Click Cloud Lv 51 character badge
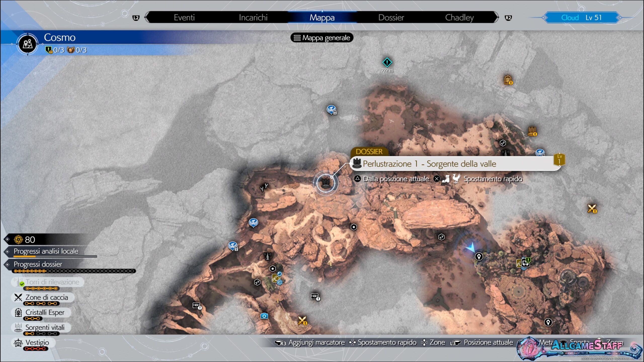Viewport: 644px width, 362px height. (581, 18)
